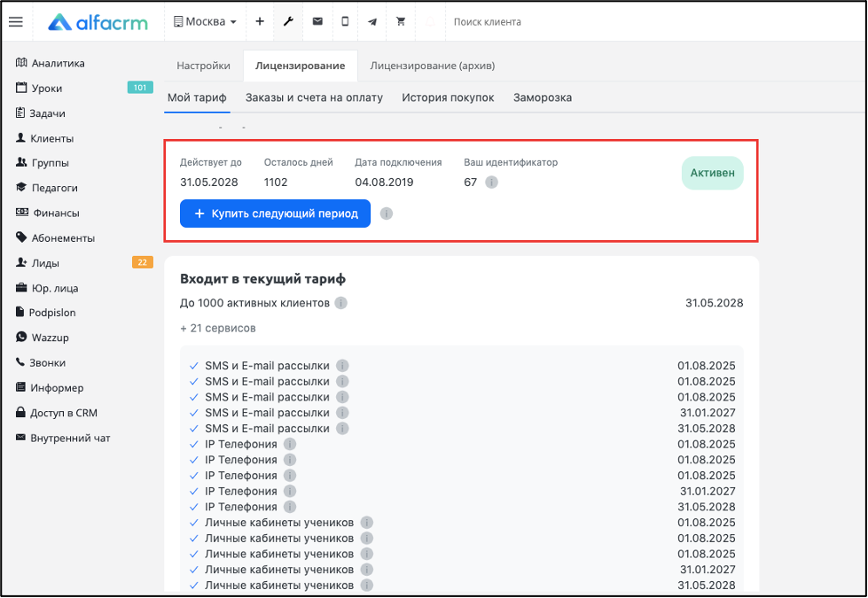The height and width of the screenshot is (598, 868).
Task: Click the 1102 Осталось дней value
Action: coord(276,183)
